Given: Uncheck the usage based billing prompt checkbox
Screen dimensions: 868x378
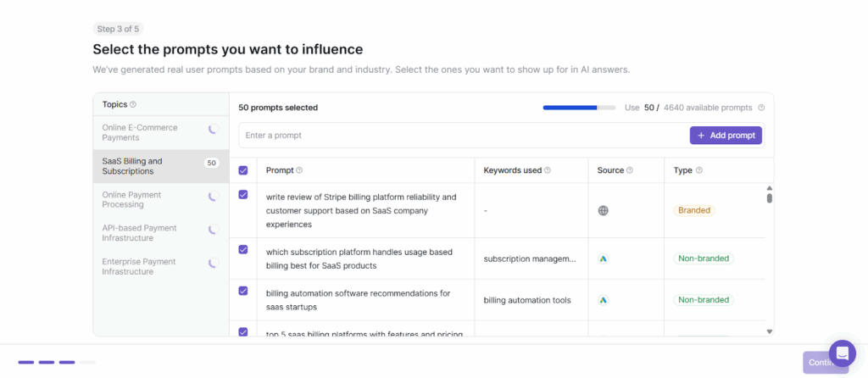Looking at the screenshot, I should click(243, 250).
